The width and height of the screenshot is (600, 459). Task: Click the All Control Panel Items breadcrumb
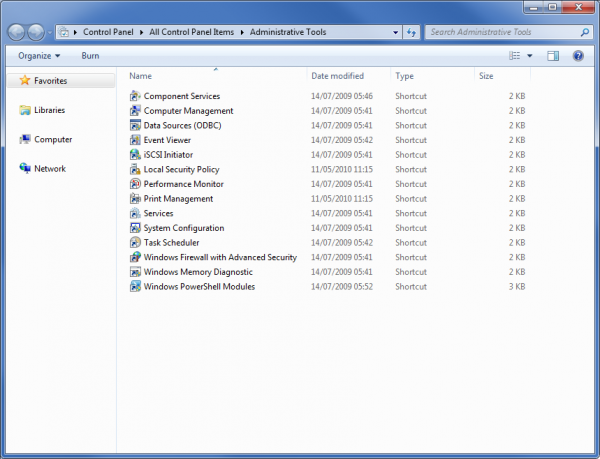coord(192,32)
